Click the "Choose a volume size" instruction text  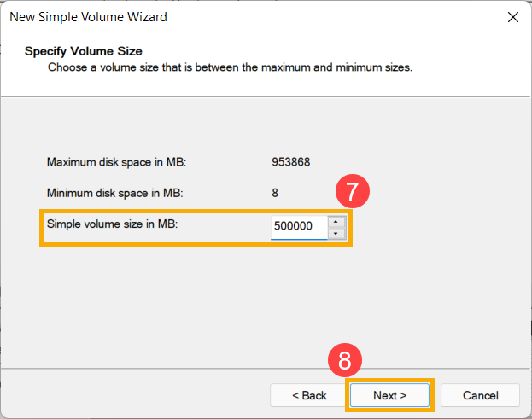(230, 67)
